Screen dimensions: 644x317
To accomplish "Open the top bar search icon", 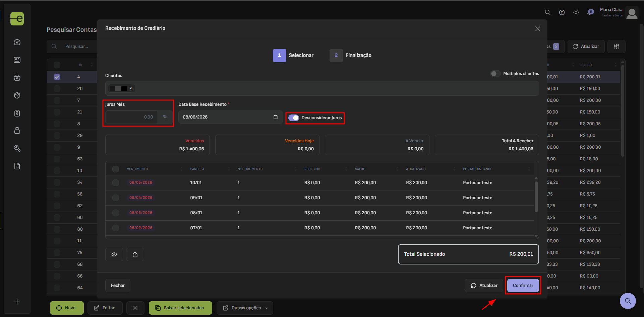I will (548, 12).
